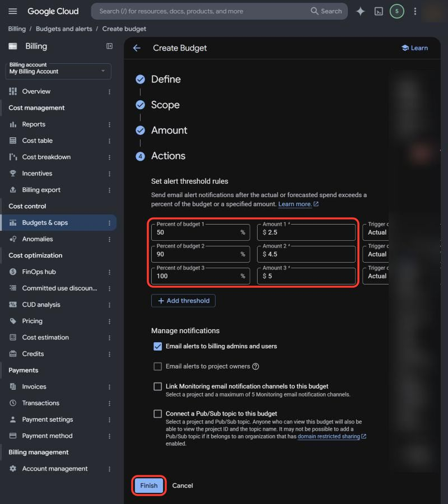The height and width of the screenshot is (504, 448).
Task: Click Budgets and alerts breadcrumb
Action: pyautogui.click(x=64, y=29)
